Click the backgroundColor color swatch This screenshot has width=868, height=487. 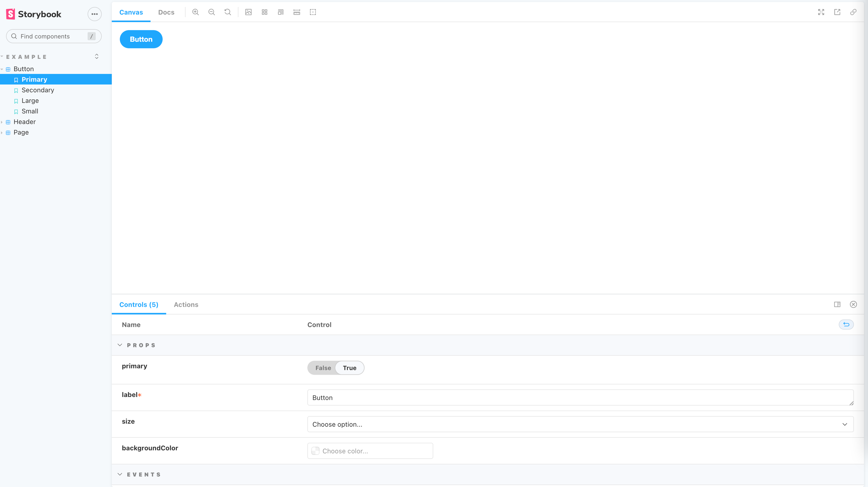[315, 451]
